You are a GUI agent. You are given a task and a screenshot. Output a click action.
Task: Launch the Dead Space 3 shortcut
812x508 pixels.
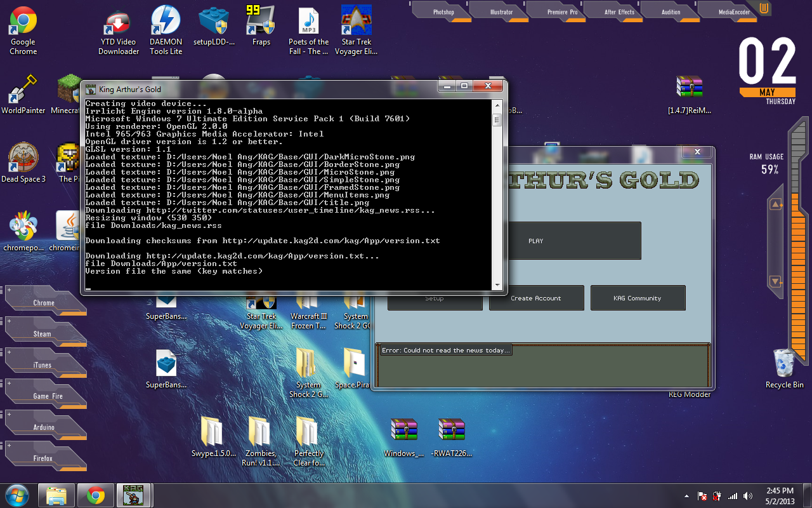click(x=23, y=163)
